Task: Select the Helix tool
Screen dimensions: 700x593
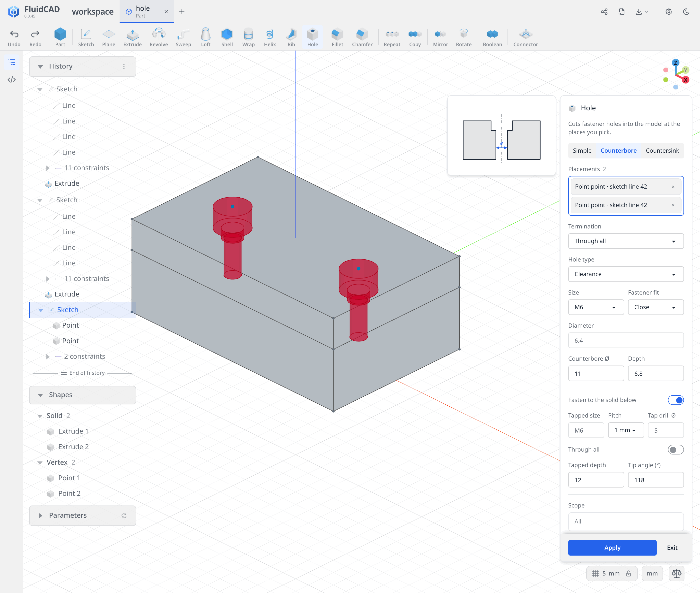Action: [270, 37]
